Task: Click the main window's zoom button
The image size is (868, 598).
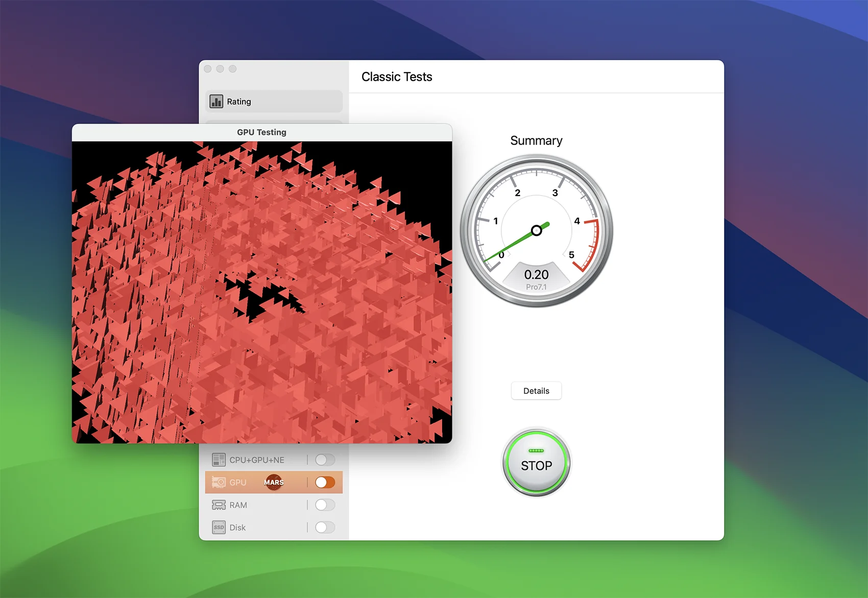Action: pyautogui.click(x=232, y=69)
